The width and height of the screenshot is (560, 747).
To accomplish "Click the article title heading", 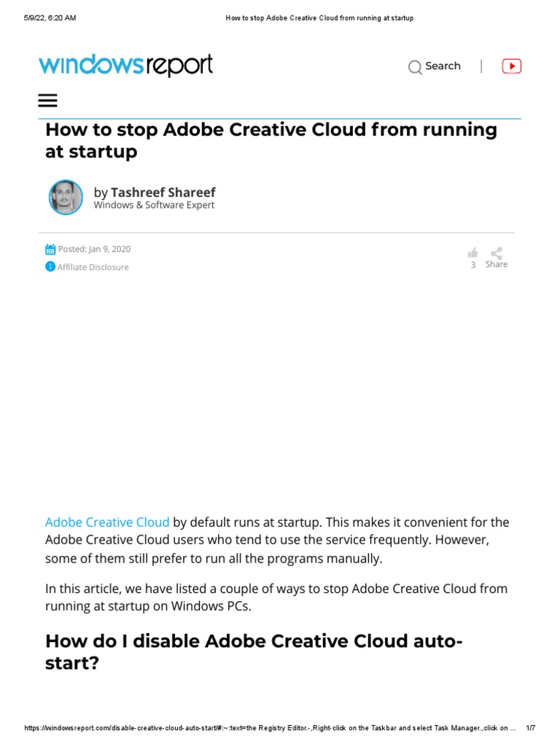I will pyautogui.click(x=271, y=141).
